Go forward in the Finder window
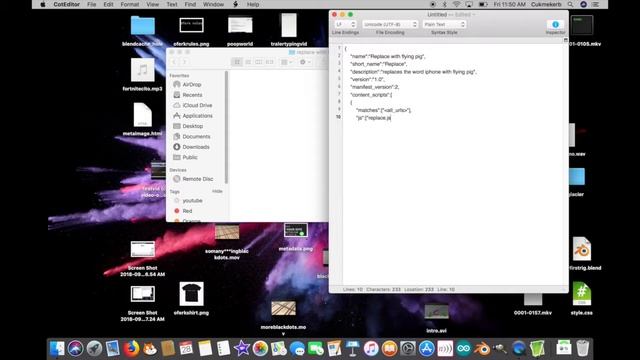The image size is (640, 360). 184,62
